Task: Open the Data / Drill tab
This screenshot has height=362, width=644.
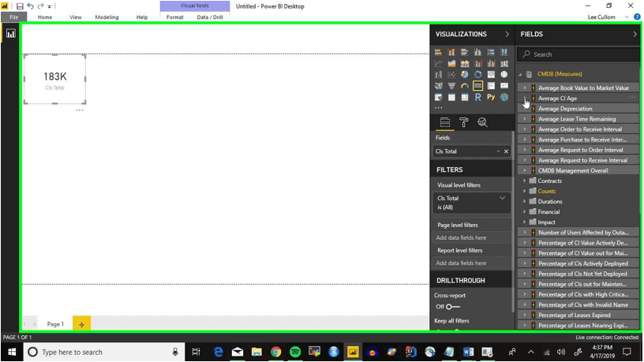Action: click(210, 17)
